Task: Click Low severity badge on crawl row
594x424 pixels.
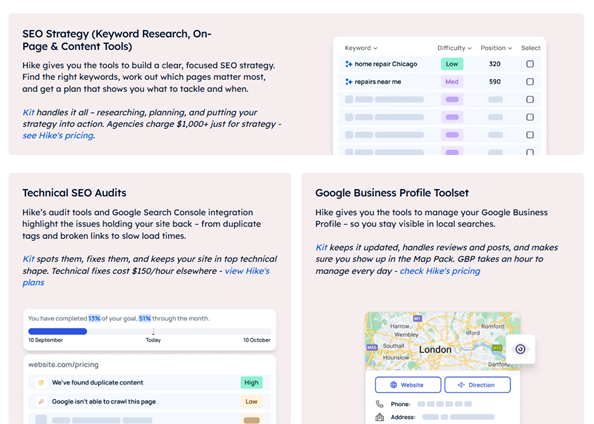Action: [x=252, y=402]
